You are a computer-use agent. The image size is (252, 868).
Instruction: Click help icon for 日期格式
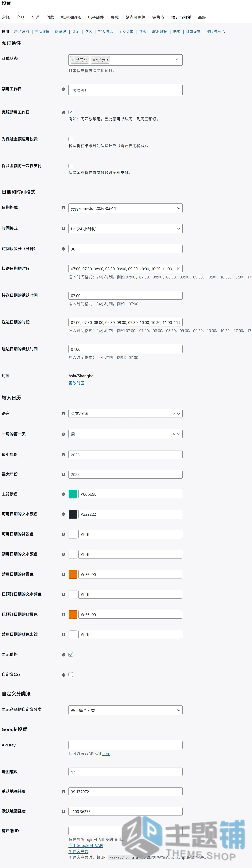(63, 208)
